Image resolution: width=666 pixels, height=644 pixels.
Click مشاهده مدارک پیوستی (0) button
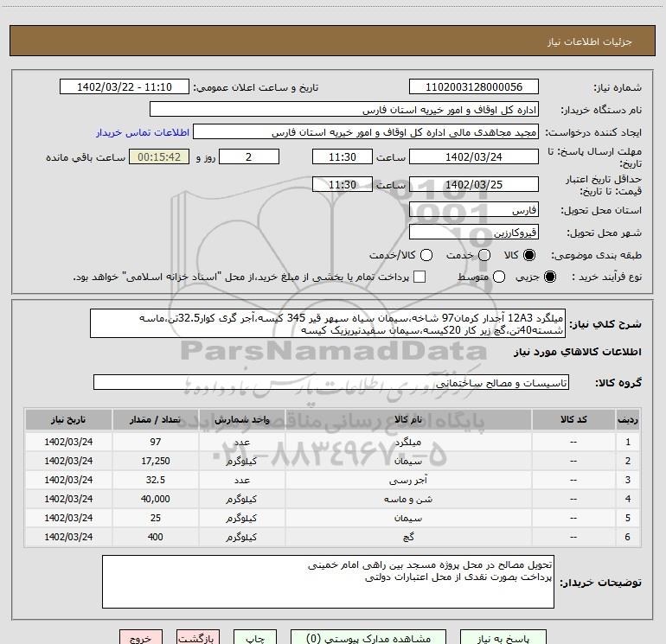coord(368,637)
